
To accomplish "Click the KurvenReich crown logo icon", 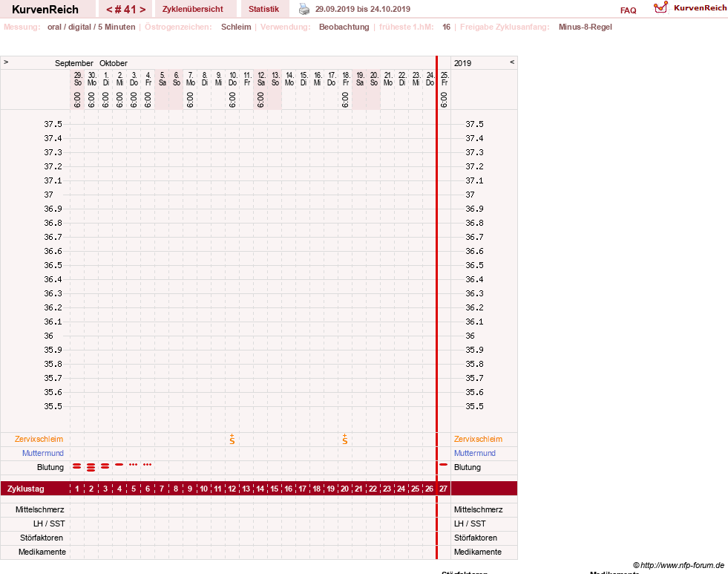I will point(660,7).
